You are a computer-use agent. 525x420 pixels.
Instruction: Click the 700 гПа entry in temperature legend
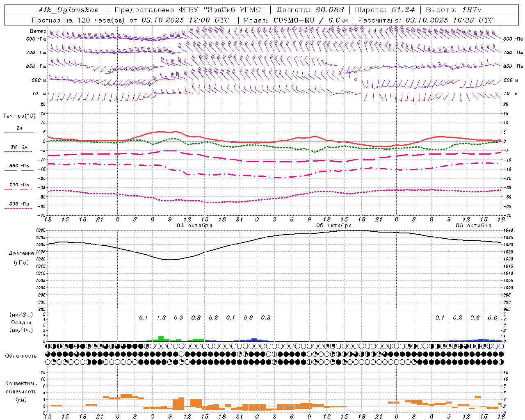pyautogui.click(x=19, y=185)
